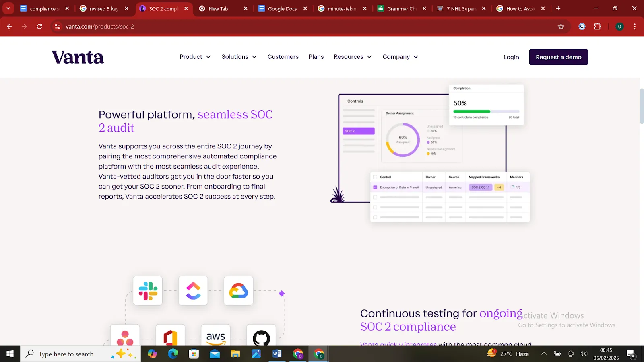644x362 pixels.
Task: Open the tab search dropdown arrow
Action: click(8, 8)
